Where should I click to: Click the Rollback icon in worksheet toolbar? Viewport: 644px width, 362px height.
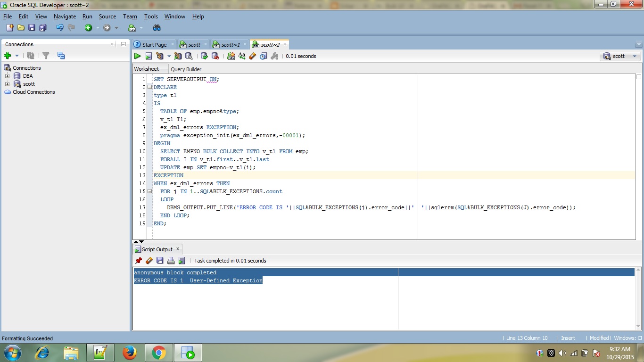[x=215, y=56]
